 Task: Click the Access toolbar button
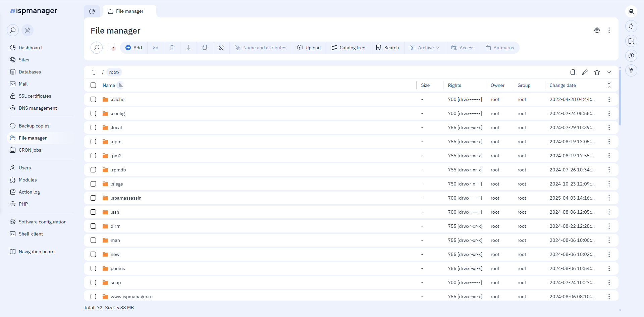(x=463, y=48)
